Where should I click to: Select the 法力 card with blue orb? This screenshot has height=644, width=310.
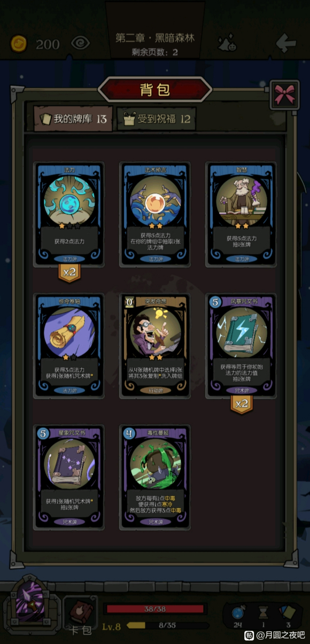pyautogui.click(x=69, y=214)
